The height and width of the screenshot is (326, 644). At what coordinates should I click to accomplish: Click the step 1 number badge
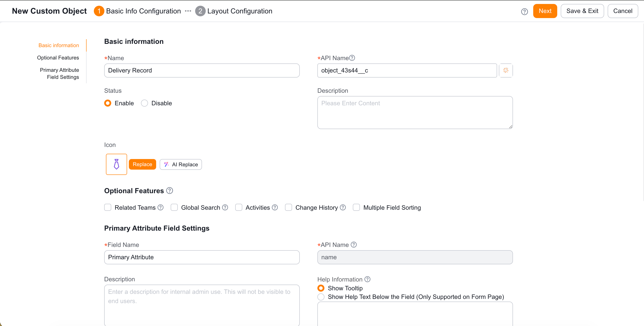click(x=99, y=11)
